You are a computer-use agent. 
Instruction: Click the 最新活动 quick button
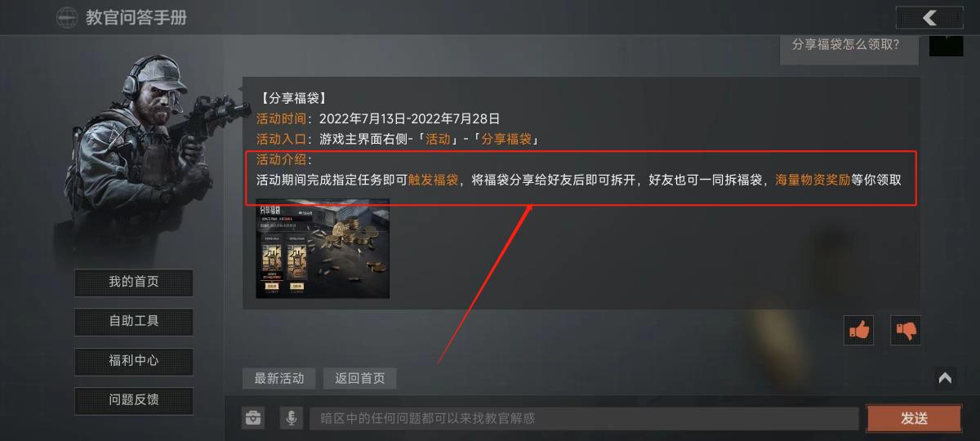click(278, 378)
